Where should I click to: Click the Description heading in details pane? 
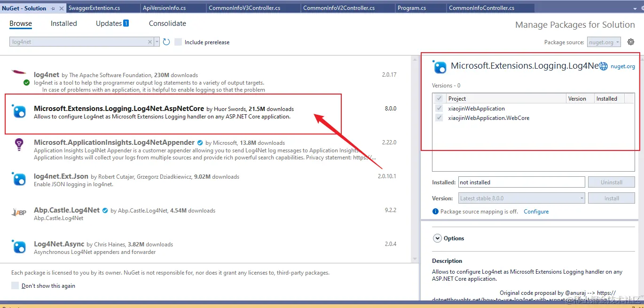click(x=447, y=261)
